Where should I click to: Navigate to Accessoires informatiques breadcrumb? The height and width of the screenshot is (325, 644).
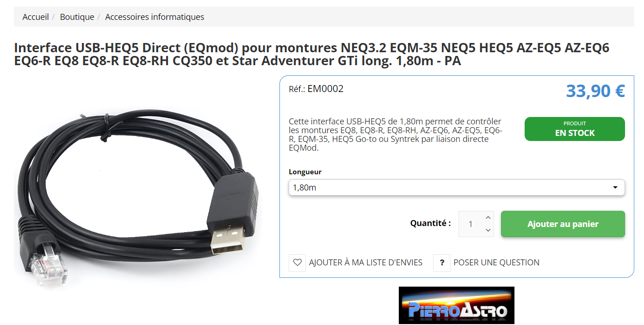[155, 17]
